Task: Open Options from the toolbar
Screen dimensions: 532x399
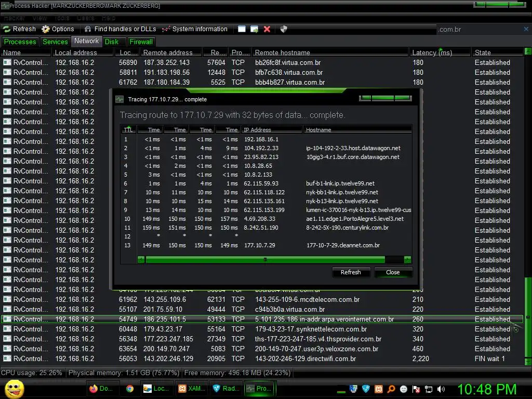Action: (x=58, y=29)
